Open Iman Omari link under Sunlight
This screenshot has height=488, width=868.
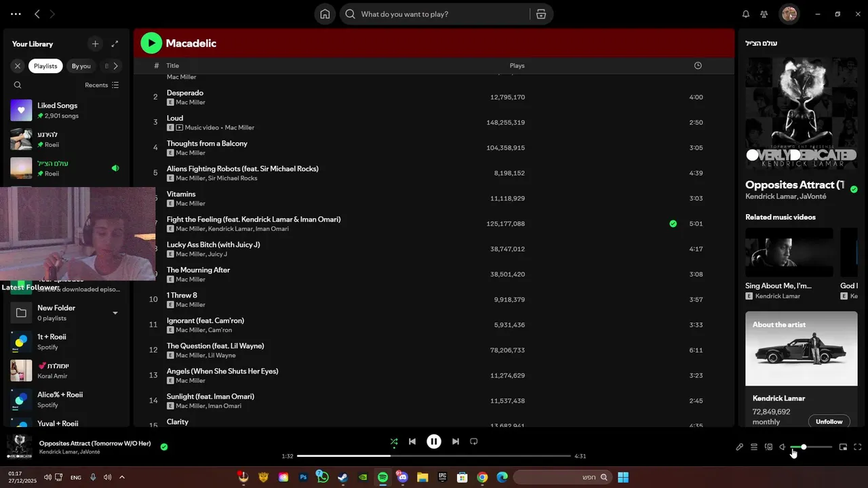click(224, 406)
